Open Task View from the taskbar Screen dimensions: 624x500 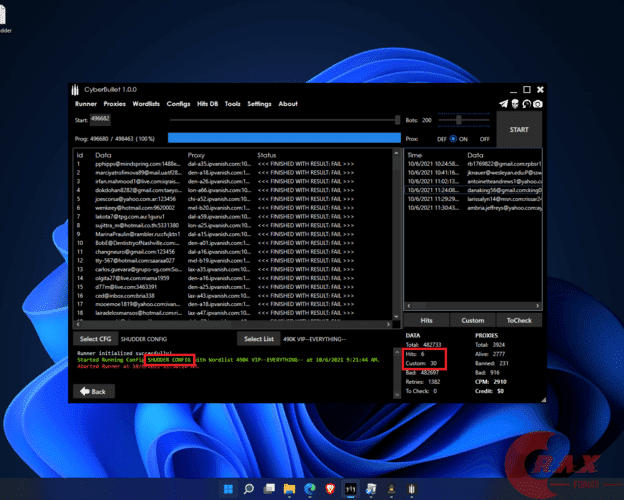point(269,489)
